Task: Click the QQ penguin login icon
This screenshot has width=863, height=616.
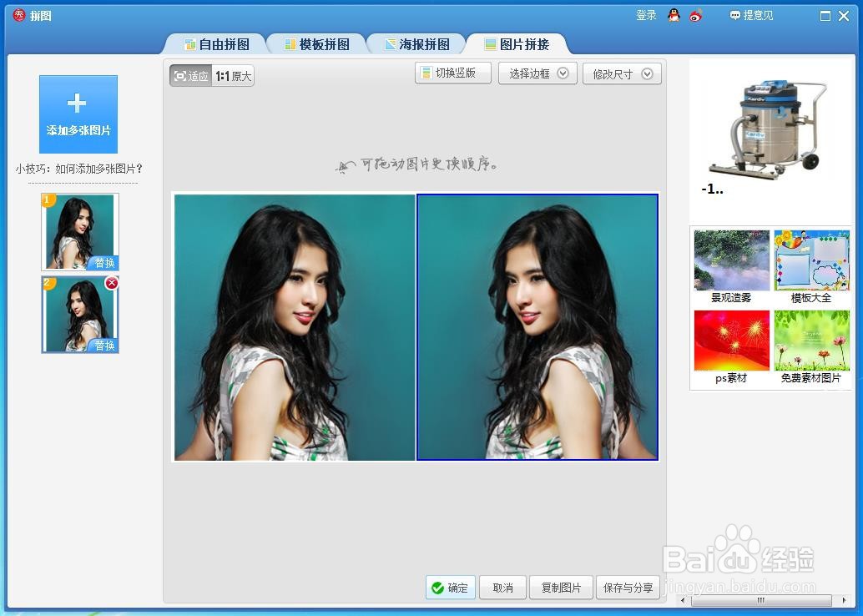Action: (674, 15)
